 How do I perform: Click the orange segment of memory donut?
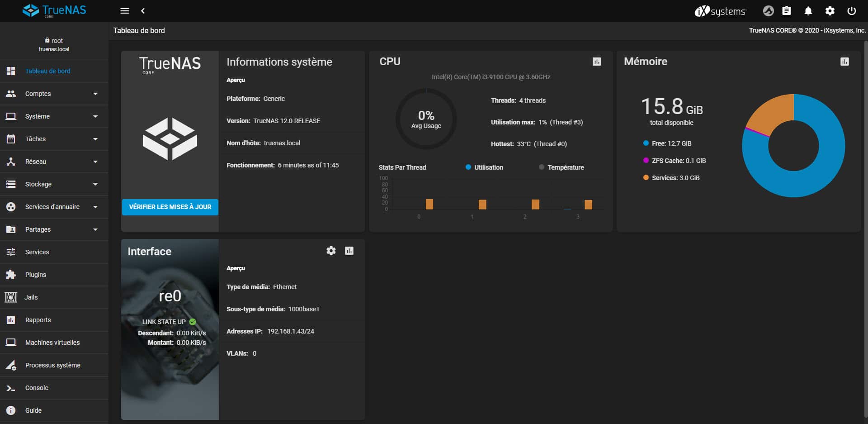[774, 113]
